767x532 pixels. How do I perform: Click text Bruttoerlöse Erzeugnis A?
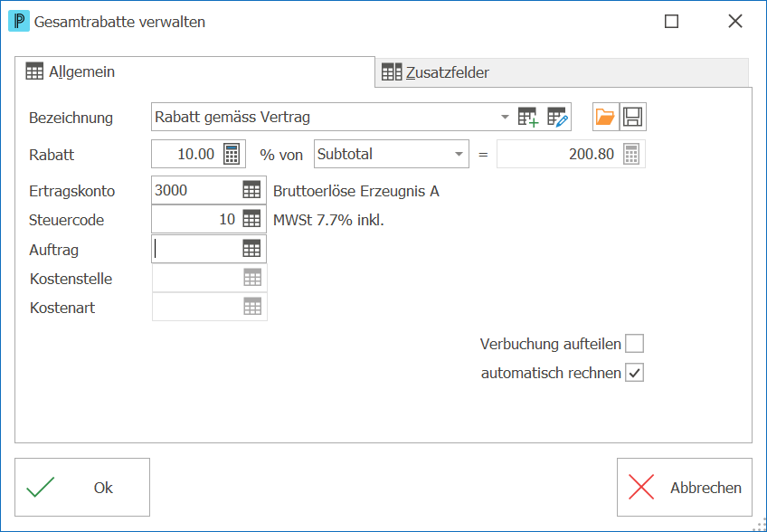[x=356, y=191]
